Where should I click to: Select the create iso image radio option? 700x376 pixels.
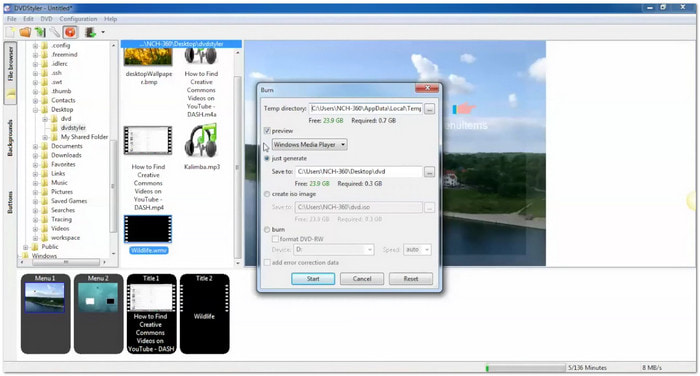[x=267, y=194]
